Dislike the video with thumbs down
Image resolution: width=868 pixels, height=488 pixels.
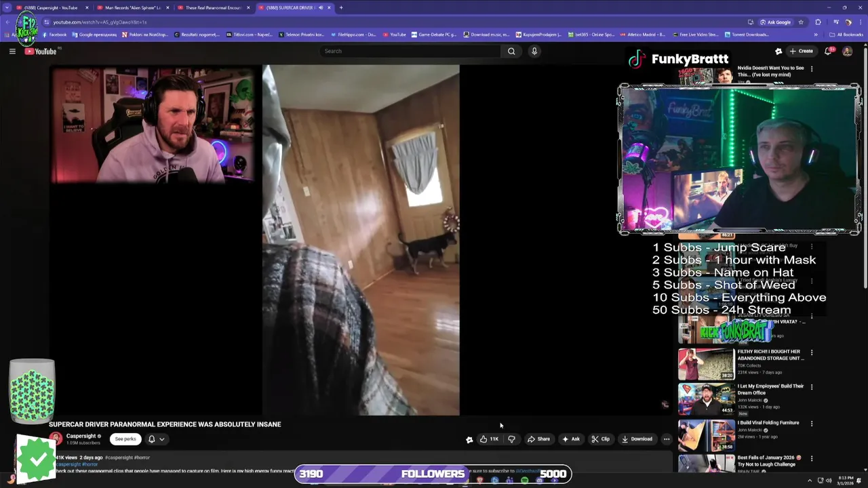coord(511,439)
